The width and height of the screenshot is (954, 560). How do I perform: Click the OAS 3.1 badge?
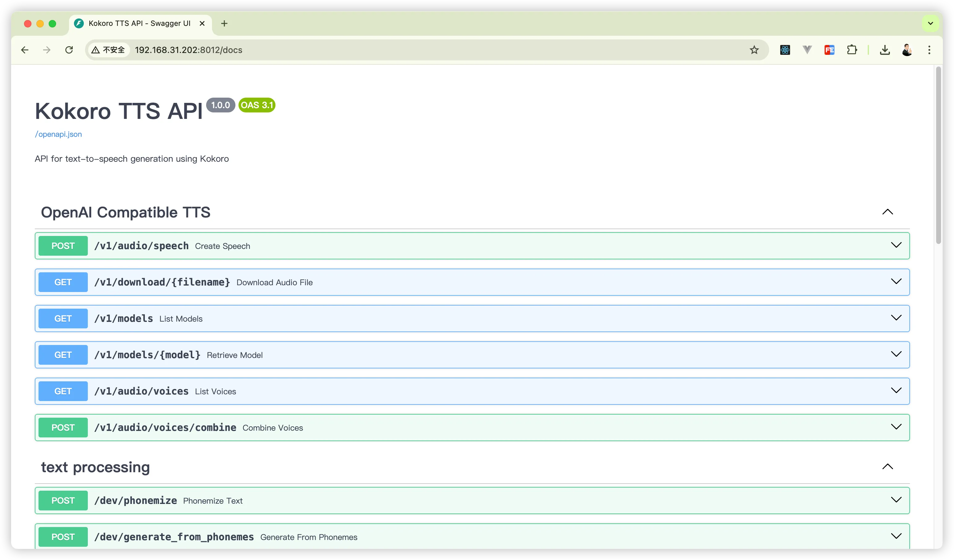click(x=257, y=105)
